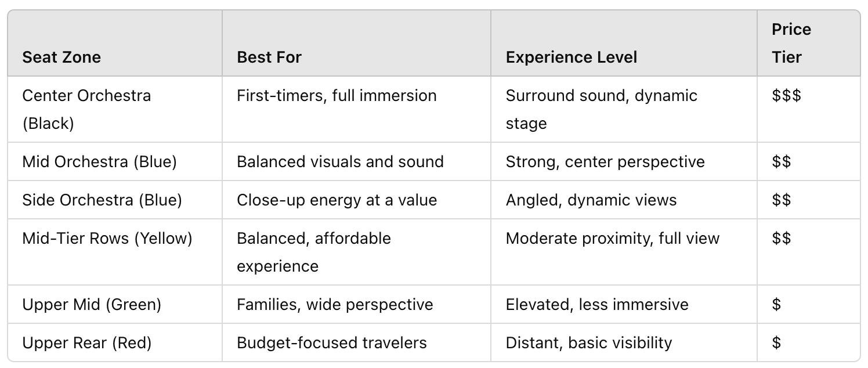Click the $$$ price tier cell

(786, 95)
